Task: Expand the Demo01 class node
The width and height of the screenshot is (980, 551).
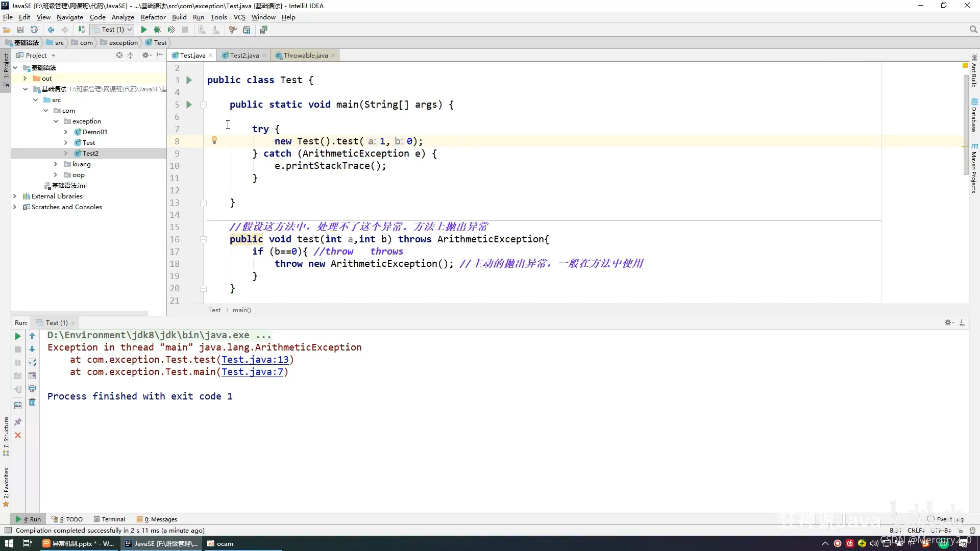Action: pyautogui.click(x=66, y=132)
